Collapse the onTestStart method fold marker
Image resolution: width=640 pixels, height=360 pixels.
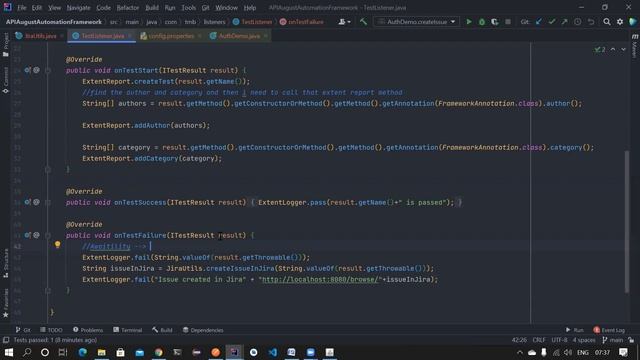[x=48, y=71]
